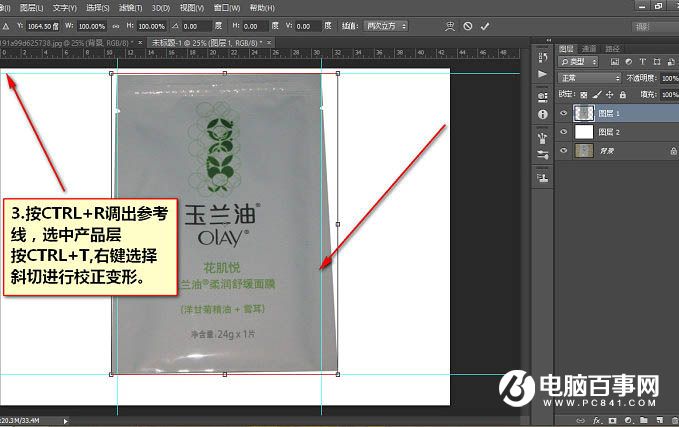The width and height of the screenshot is (679, 427).
Task: Open the 类型 layer filter dropdown
Action: [x=578, y=62]
